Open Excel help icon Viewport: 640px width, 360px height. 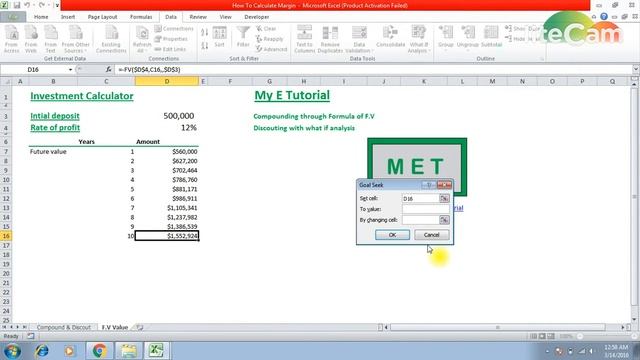coord(604,17)
